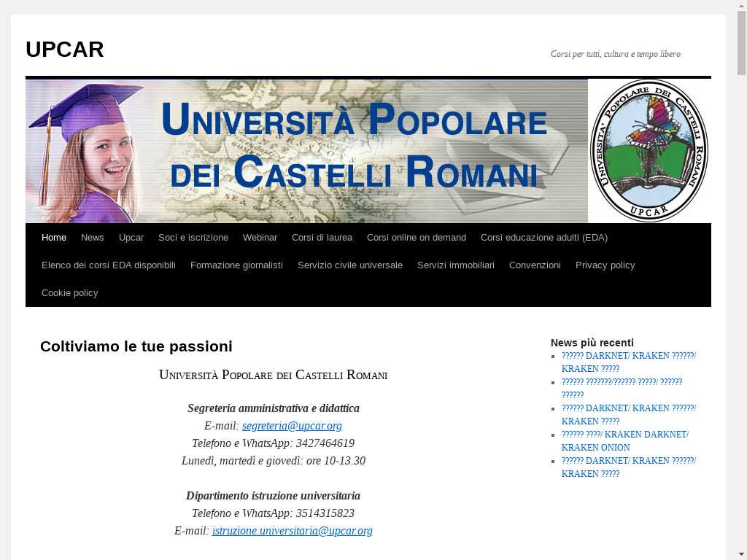
Task: Open Corsi di laurea menu
Action: click(322, 237)
